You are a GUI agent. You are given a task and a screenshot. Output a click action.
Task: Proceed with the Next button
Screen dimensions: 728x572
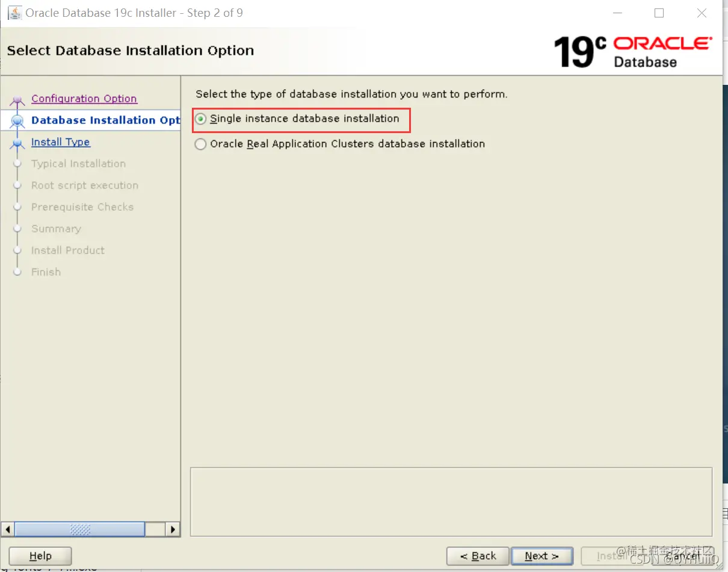[541, 556]
